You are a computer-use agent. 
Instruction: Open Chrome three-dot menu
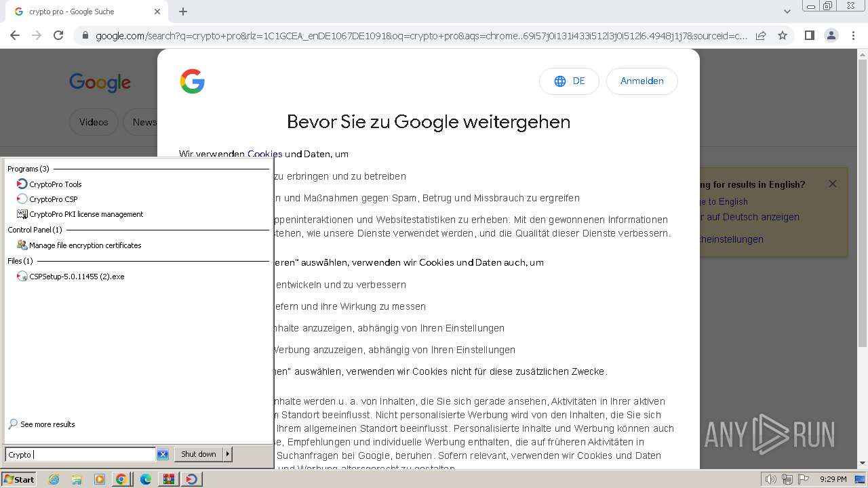pos(854,35)
